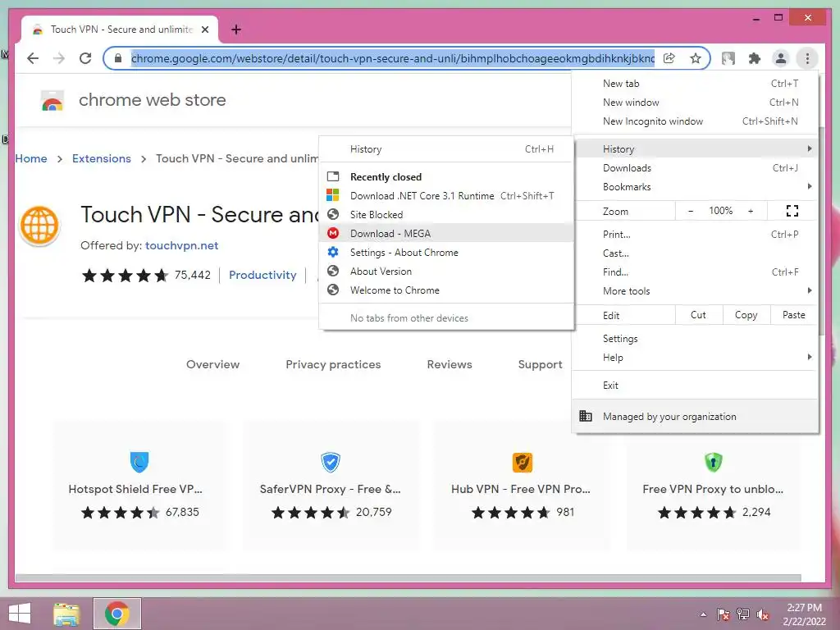This screenshot has height=630, width=840.
Task: Click the Action Center flag tray icon
Action: pyautogui.click(x=723, y=614)
